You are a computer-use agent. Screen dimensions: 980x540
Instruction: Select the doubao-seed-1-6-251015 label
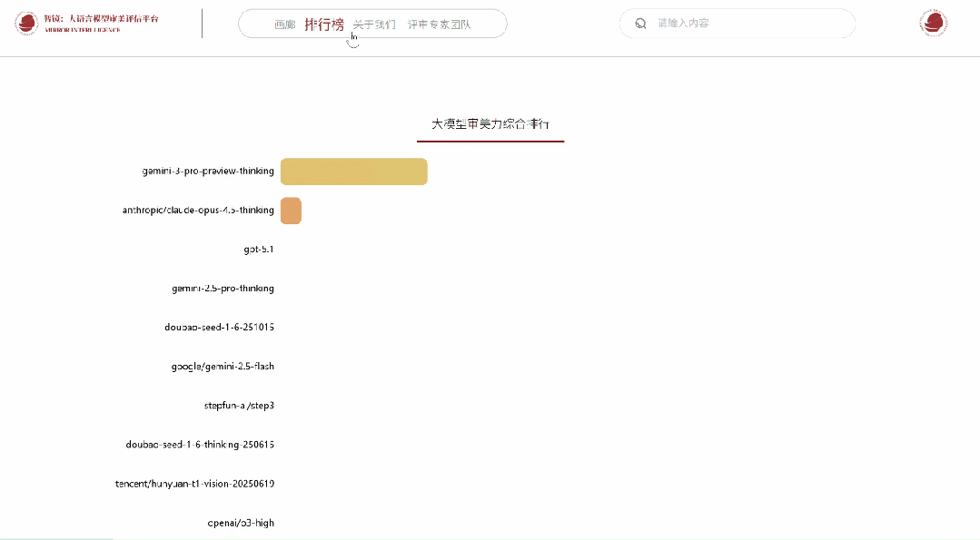click(x=220, y=327)
